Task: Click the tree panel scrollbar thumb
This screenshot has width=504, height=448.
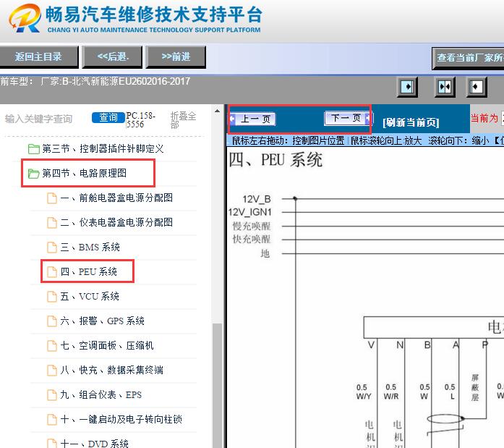Action: coord(217,385)
